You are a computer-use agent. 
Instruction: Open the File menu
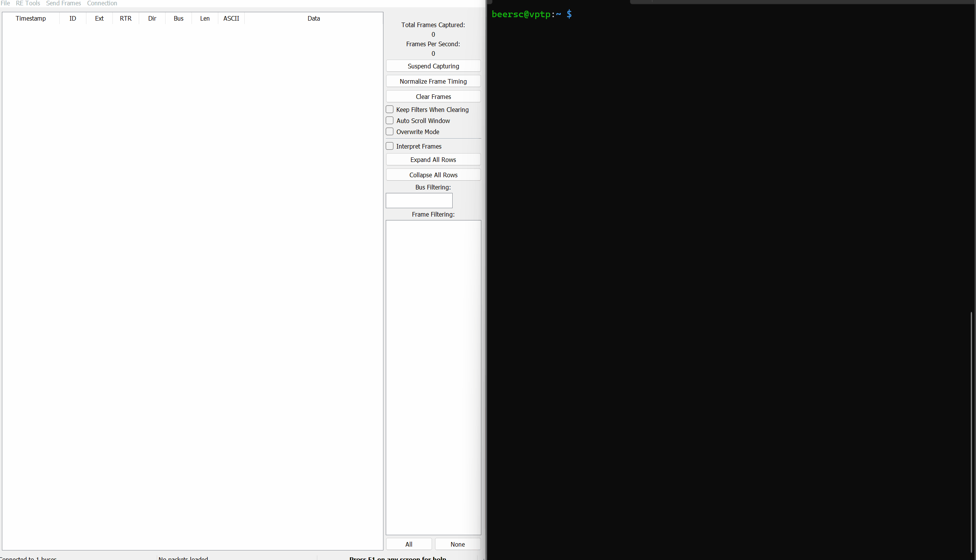pyautogui.click(x=5, y=3)
